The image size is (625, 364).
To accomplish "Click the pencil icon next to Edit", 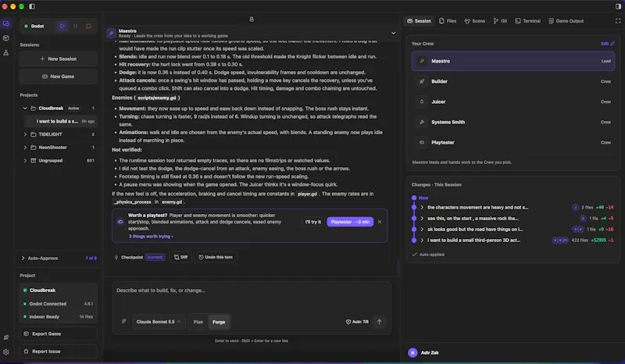I will click(612, 44).
